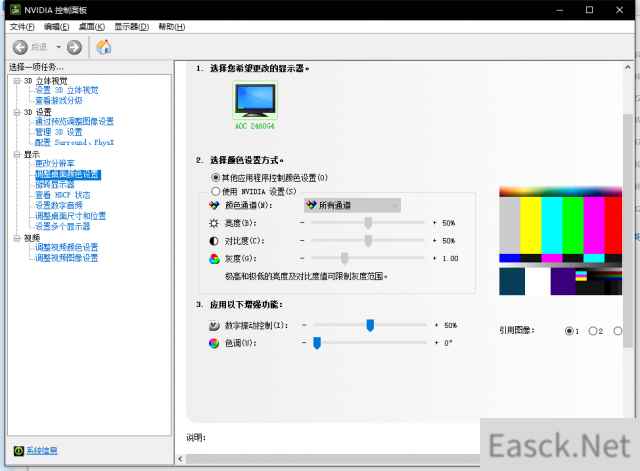Click the Forward arrow navigation icon
The image size is (640, 471).
coord(75,47)
